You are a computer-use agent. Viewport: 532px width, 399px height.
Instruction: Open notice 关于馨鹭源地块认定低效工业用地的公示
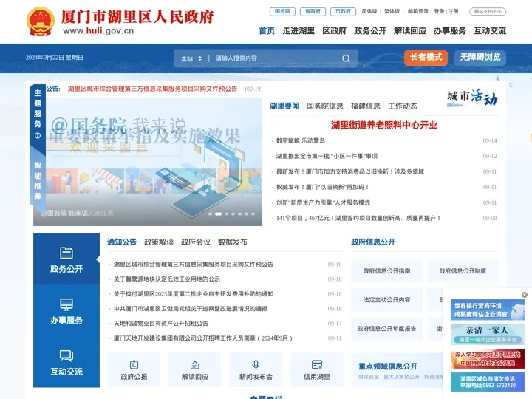point(167,279)
